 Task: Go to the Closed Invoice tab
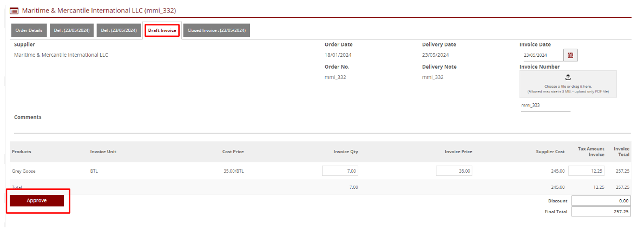coord(216,31)
